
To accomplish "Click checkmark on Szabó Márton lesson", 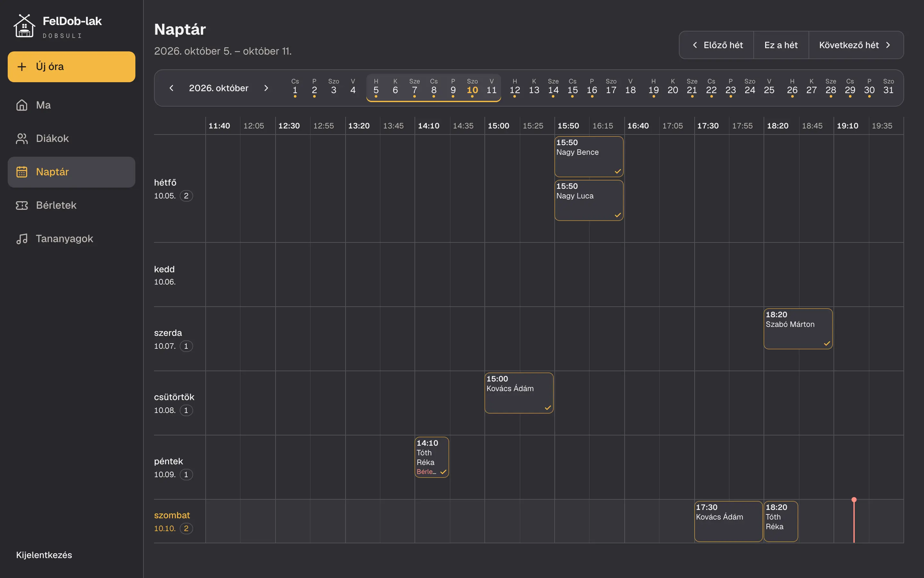I will tap(827, 343).
